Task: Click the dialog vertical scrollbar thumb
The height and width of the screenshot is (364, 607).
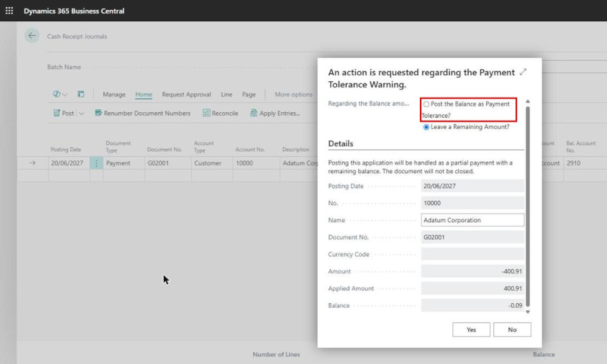Action: click(527, 206)
